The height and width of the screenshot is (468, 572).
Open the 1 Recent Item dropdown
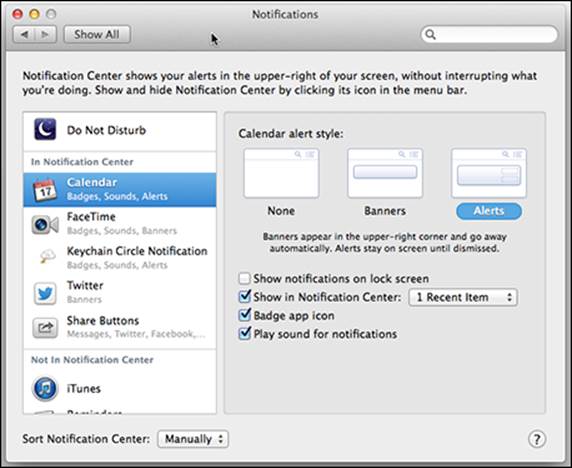click(x=463, y=297)
